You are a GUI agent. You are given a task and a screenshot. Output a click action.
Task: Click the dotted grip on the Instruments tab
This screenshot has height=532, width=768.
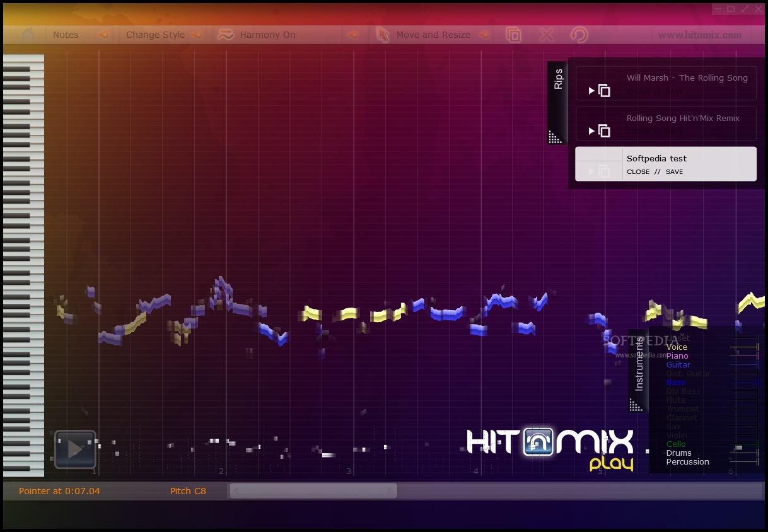(x=636, y=405)
